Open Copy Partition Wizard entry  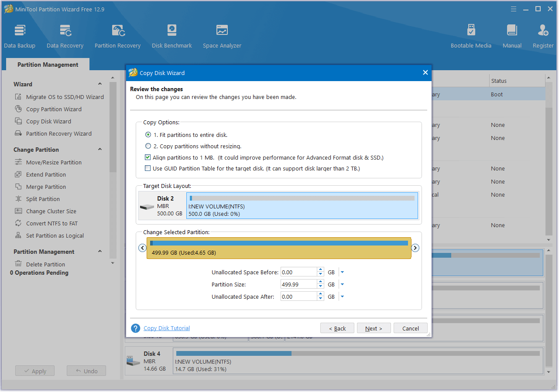coord(54,109)
